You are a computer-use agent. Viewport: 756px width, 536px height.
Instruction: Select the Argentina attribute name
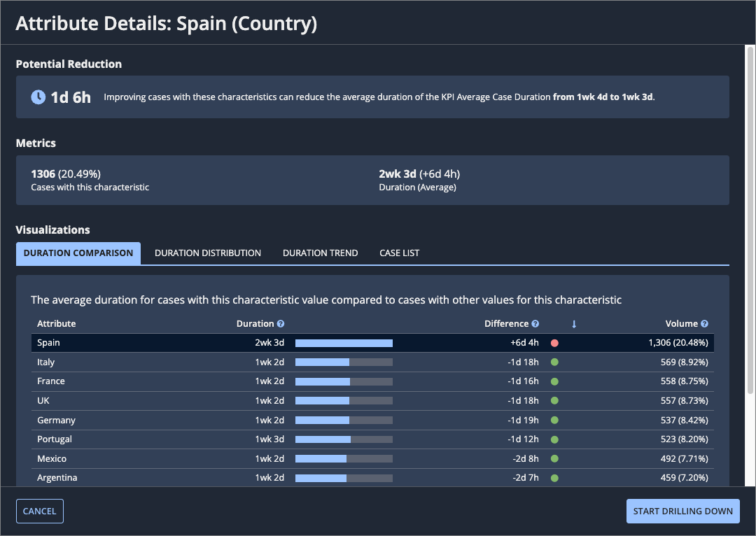(x=57, y=478)
